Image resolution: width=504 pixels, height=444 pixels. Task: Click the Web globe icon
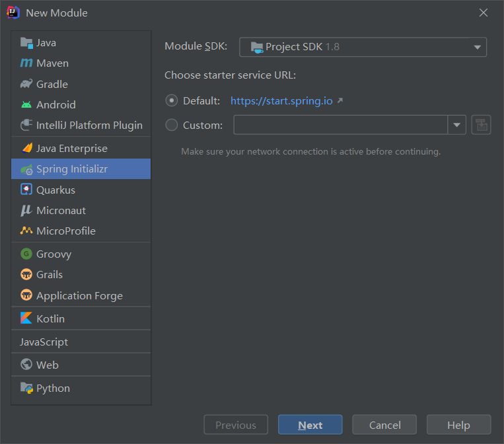26,365
